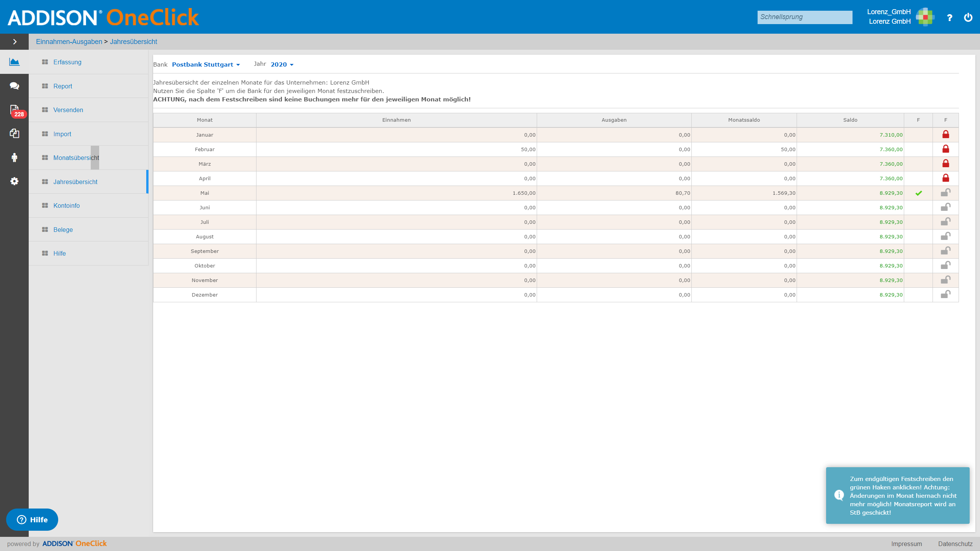The height and width of the screenshot is (551, 980).
Task: Open the Belege menu item
Action: [88, 230]
